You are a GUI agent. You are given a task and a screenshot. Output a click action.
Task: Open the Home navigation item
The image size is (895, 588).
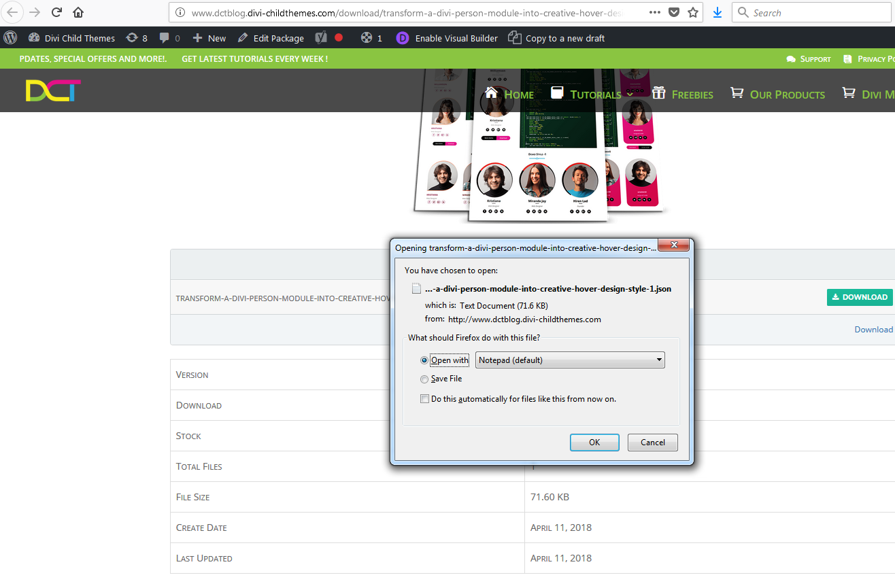(509, 94)
